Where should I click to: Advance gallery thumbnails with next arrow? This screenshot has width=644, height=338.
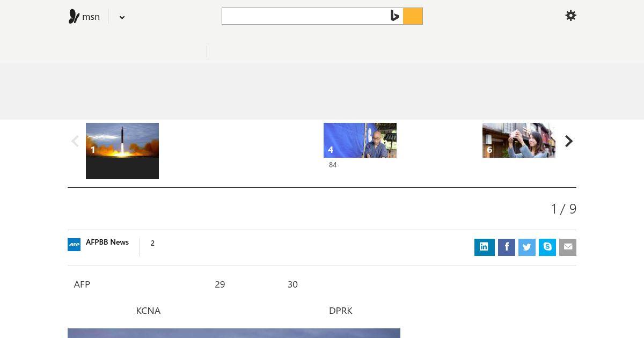[569, 141]
